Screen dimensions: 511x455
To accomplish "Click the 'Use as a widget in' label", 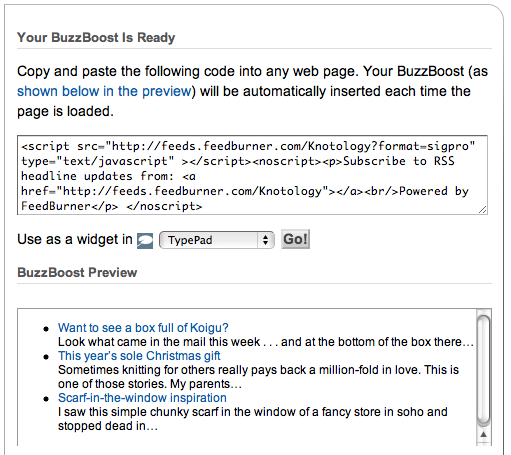I will click(x=75, y=239).
